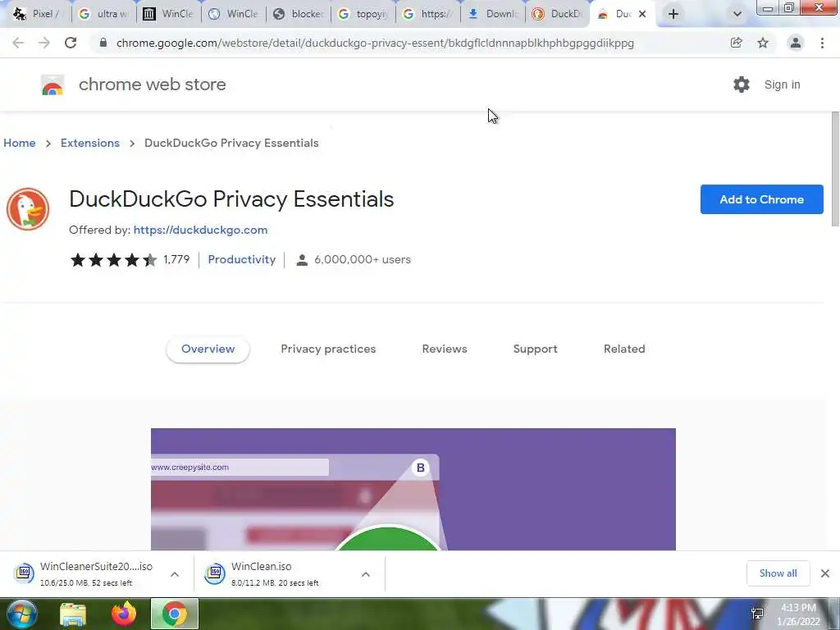Click the WinCleanerSuite iso file icon
The height and width of the screenshot is (630, 840).
pyautogui.click(x=24, y=573)
